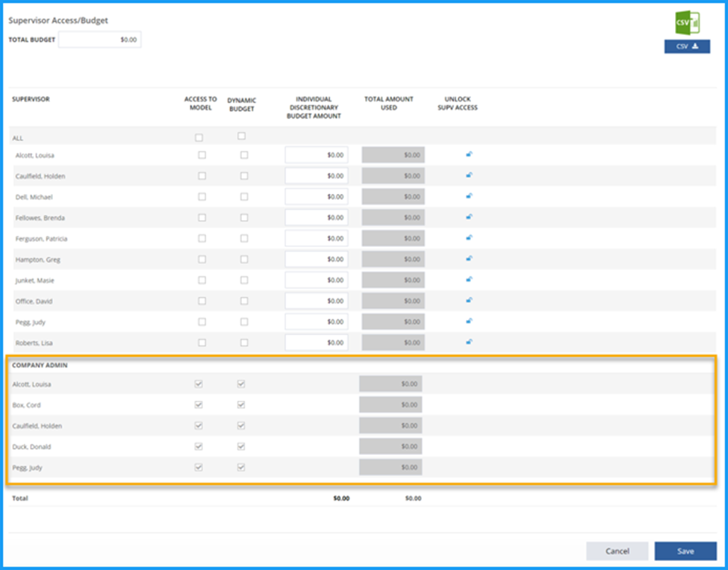Tick Access to Model for Fellowes, Brenda
Screen dimensions: 728x570
coord(202,218)
